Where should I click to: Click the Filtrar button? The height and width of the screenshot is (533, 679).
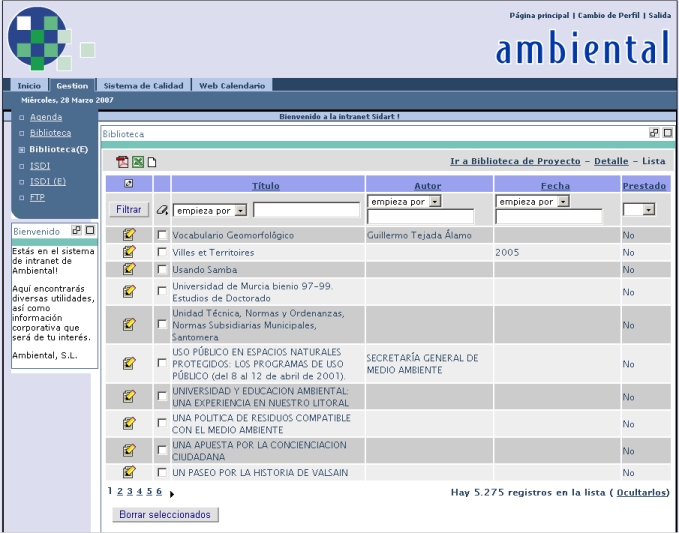(129, 210)
